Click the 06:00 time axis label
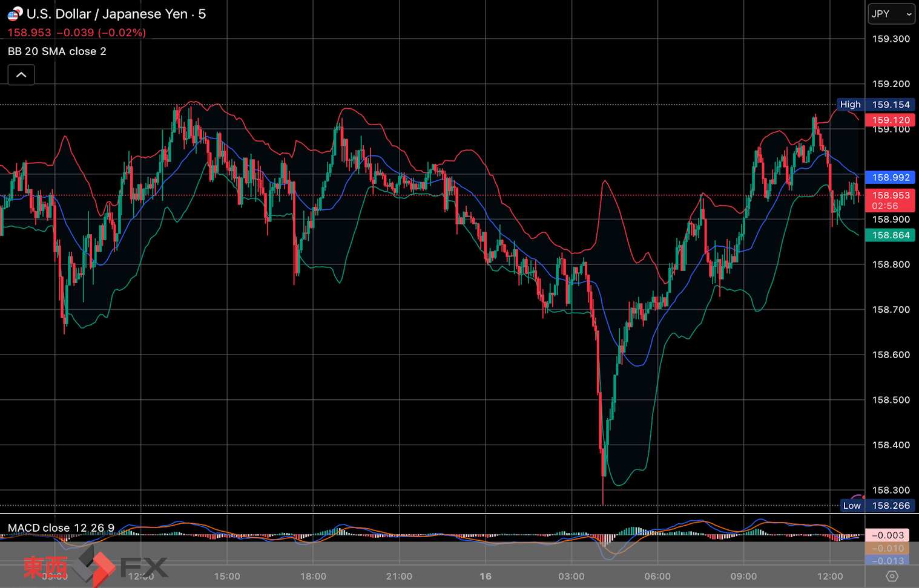Screen dimensions: 919x588 657,577
